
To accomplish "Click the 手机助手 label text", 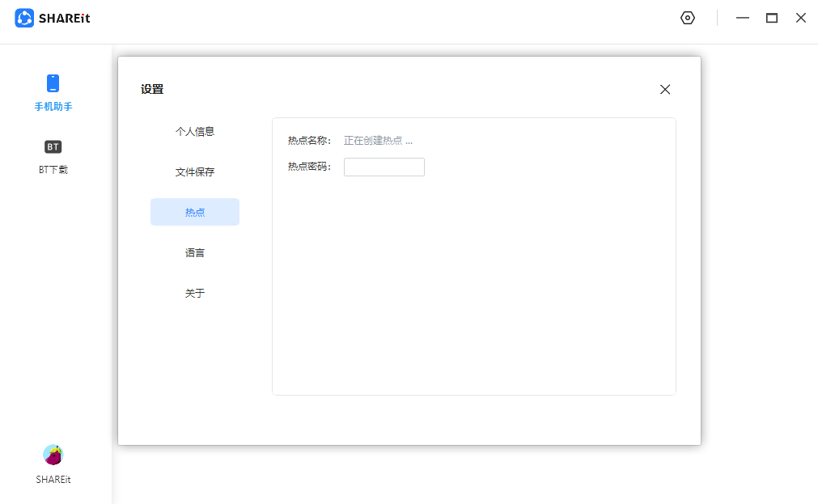I will [x=53, y=106].
